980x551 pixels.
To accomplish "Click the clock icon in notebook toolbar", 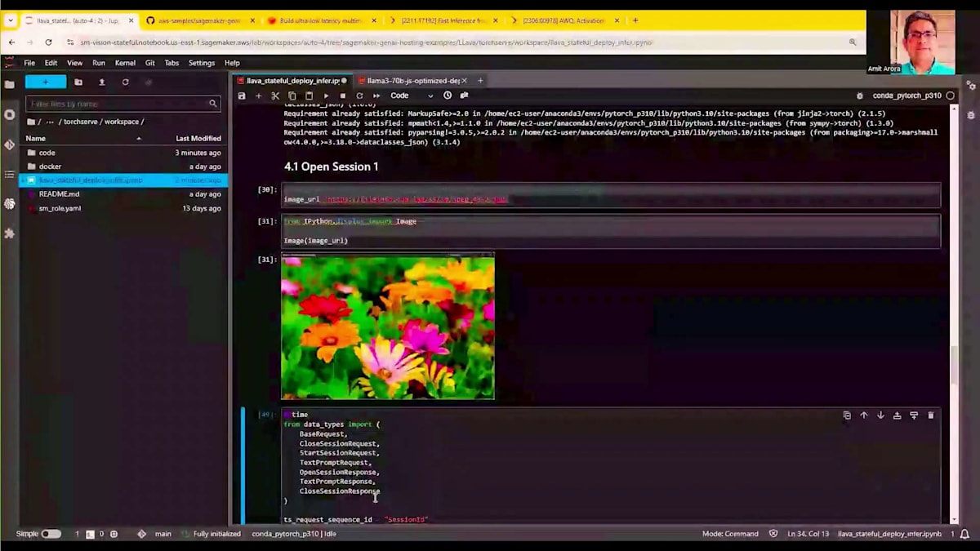I will [448, 96].
